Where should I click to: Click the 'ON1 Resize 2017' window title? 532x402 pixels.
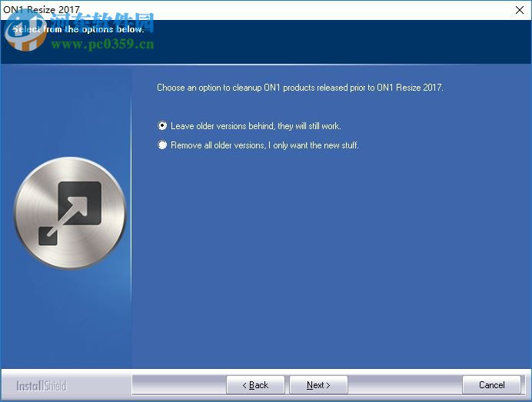click(42, 9)
